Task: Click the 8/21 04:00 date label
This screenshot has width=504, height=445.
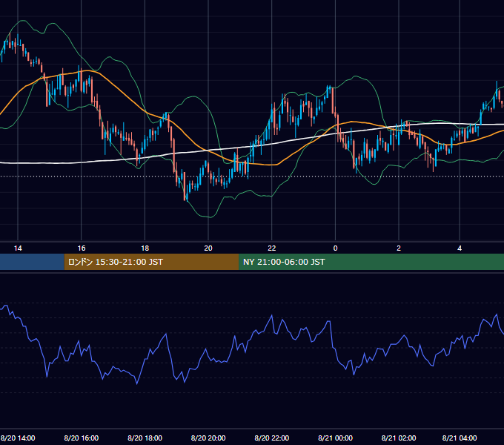Action: pyautogui.click(x=460, y=438)
